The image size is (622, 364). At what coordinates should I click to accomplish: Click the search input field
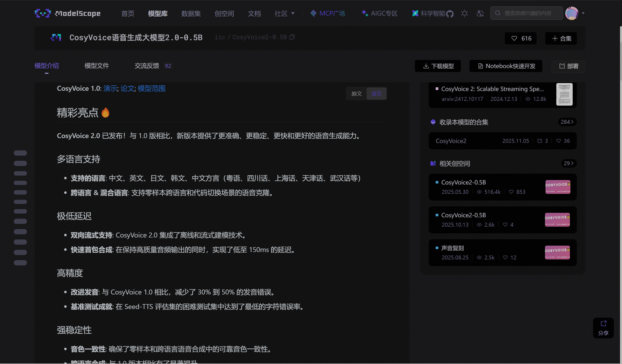526,13
